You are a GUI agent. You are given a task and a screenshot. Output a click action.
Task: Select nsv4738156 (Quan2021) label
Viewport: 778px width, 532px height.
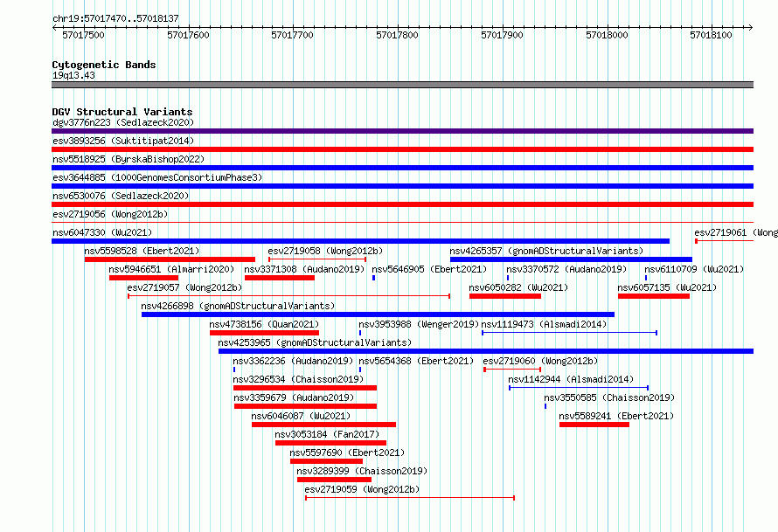pos(264,324)
